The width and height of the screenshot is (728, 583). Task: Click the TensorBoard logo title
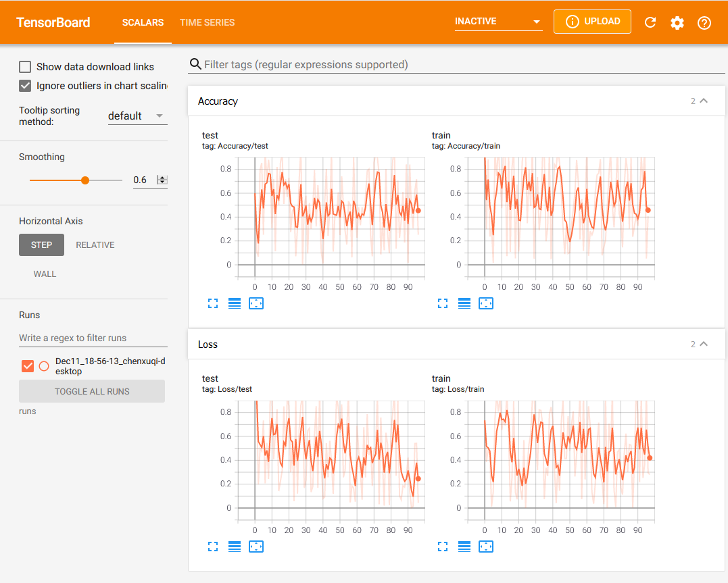(53, 22)
